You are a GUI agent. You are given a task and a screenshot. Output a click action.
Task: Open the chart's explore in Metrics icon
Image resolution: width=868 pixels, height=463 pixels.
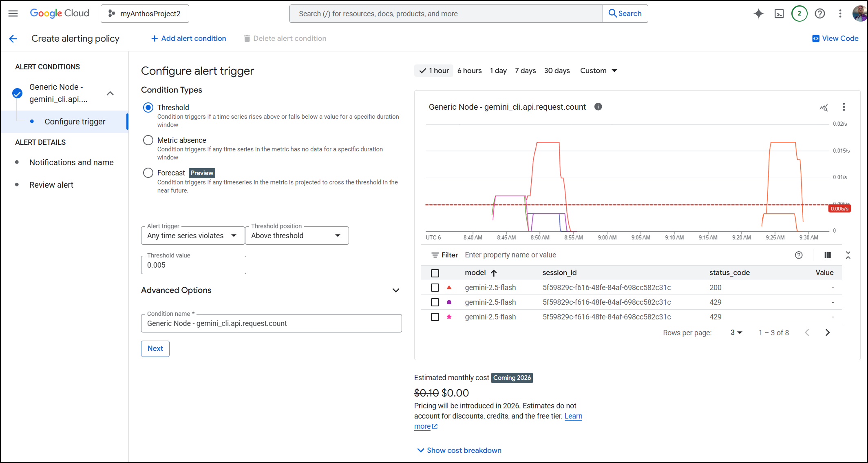824,107
